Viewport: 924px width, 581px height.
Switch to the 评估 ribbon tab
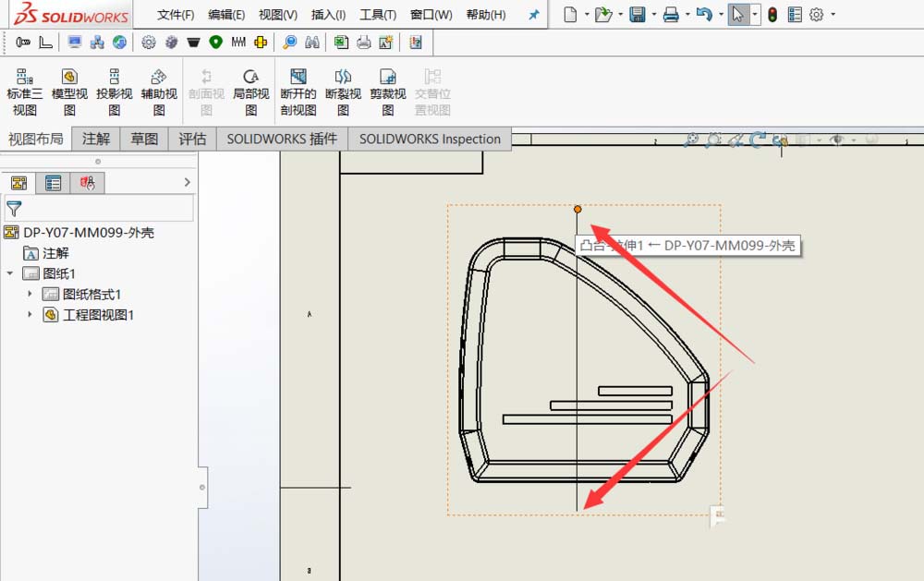point(193,139)
